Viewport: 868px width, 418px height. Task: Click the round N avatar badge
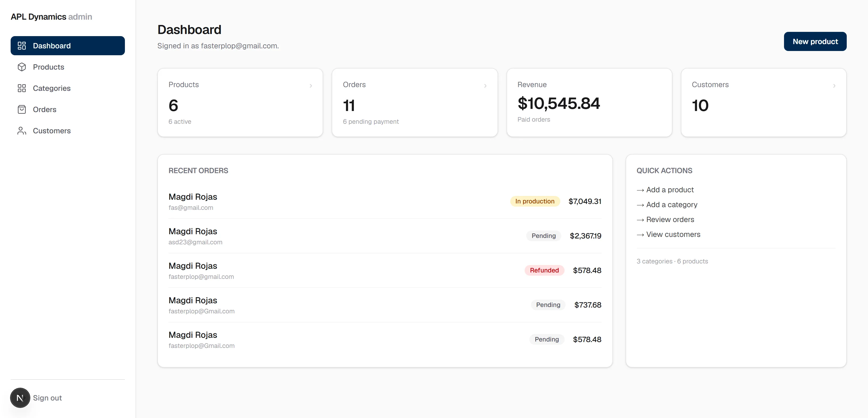[x=20, y=398]
